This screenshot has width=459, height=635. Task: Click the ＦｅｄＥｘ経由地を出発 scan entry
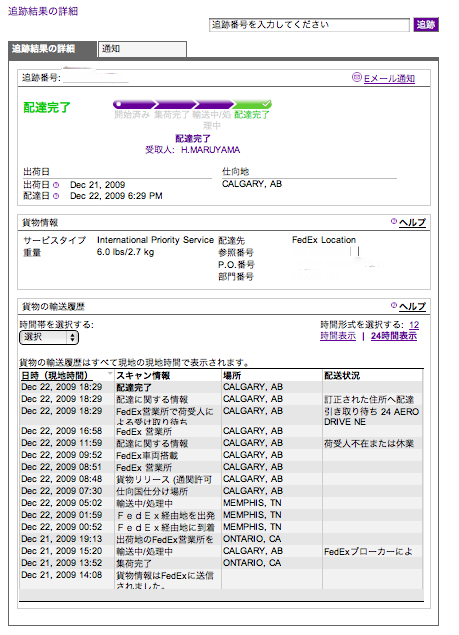click(x=166, y=516)
